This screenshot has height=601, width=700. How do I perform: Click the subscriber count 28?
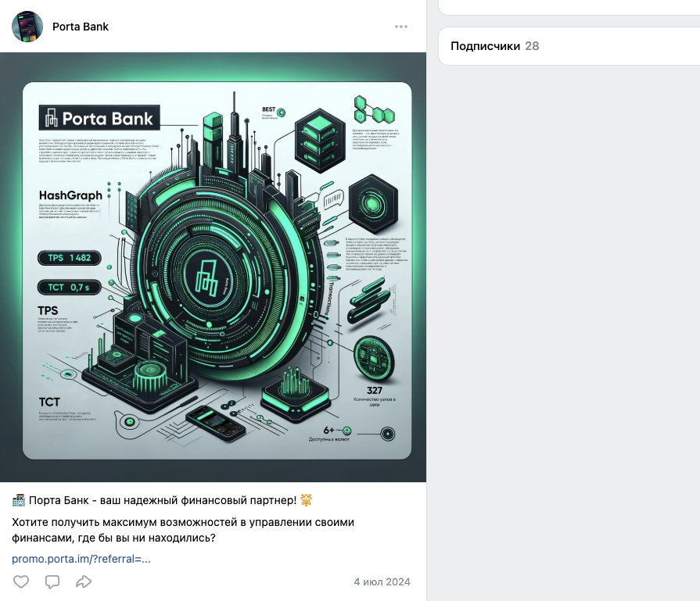(x=532, y=46)
